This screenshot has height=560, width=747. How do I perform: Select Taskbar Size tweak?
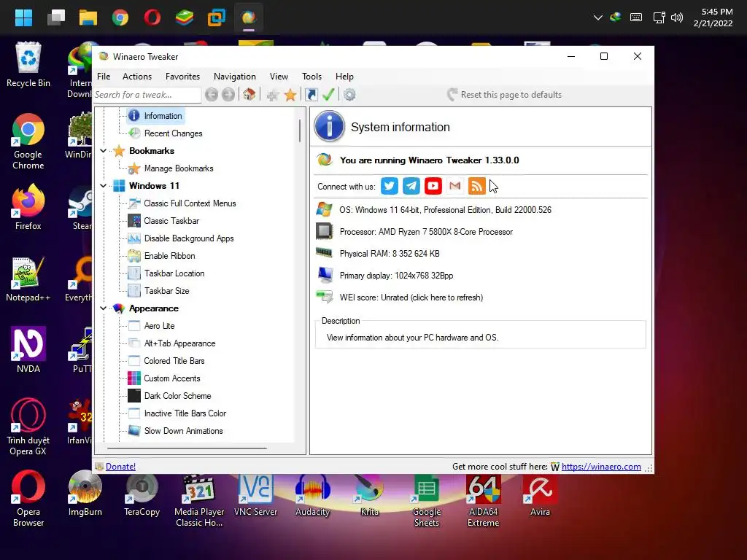tap(167, 291)
